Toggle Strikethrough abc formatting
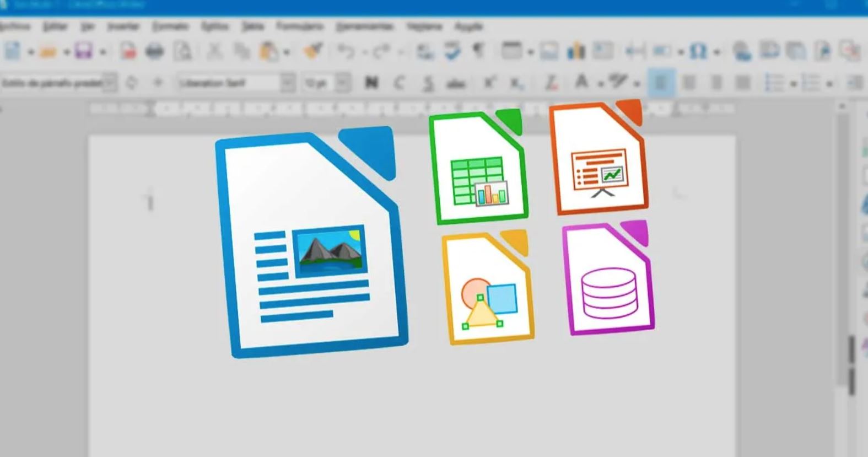868x457 pixels. coord(456,84)
